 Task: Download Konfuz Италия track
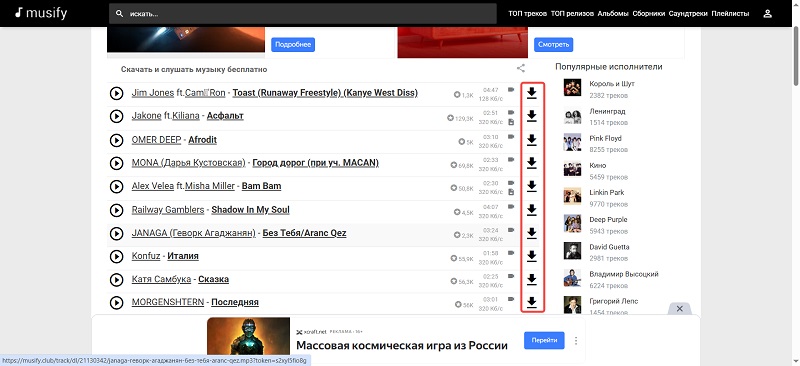coord(532,256)
